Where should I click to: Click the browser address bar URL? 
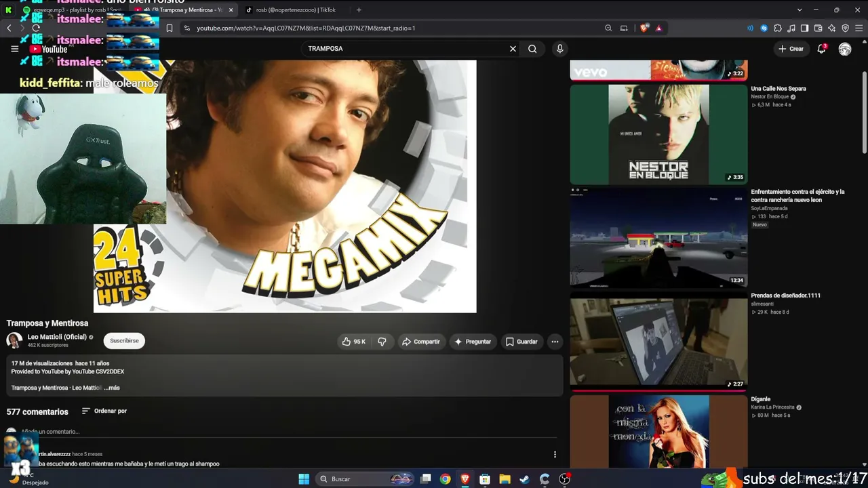tap(306, 28)
